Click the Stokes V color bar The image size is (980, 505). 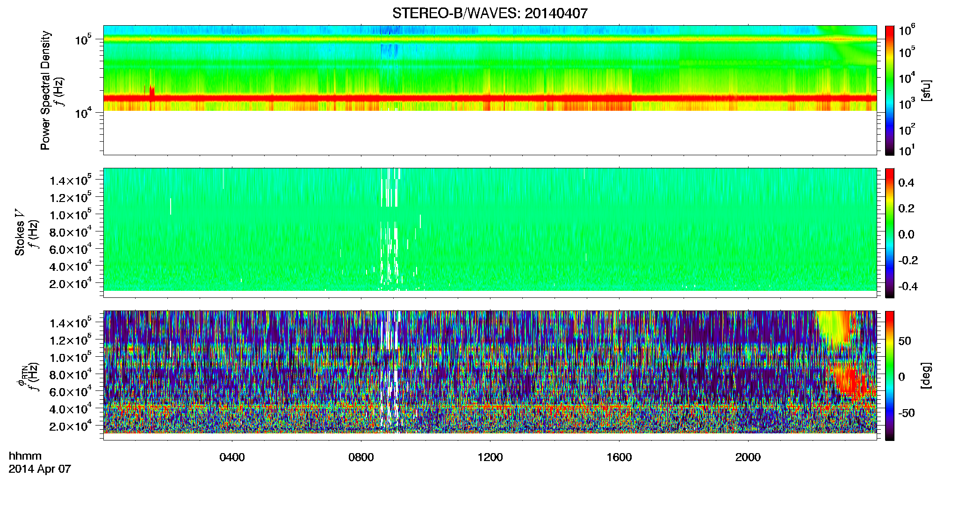coord(889,232)
